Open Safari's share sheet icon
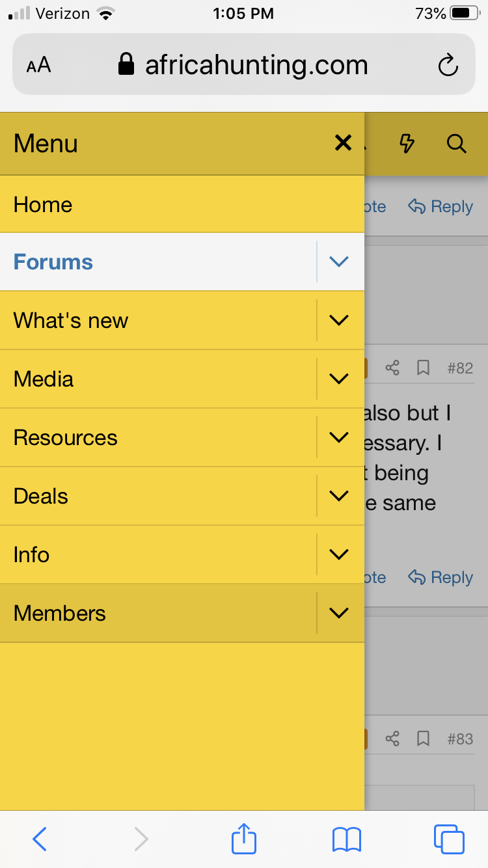Screen dimensions: 488x868 [x=244, y=838]
